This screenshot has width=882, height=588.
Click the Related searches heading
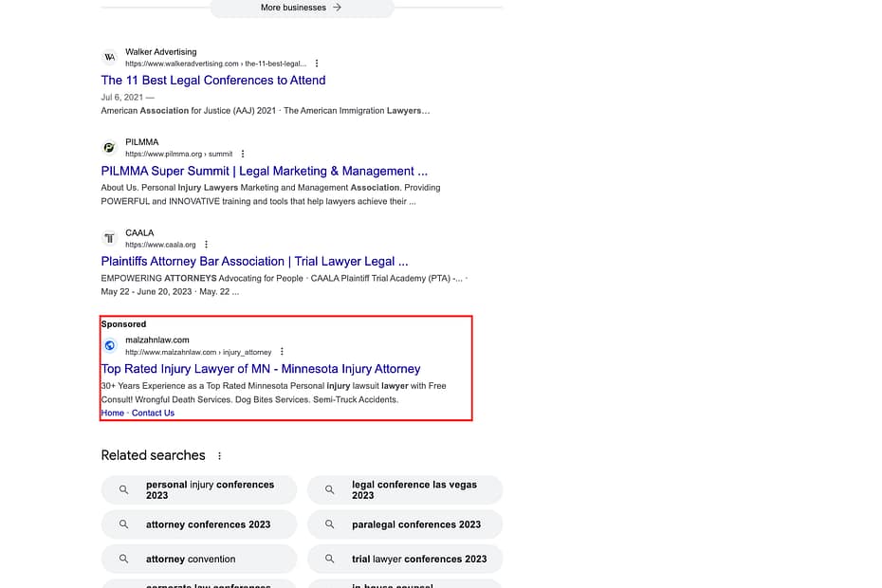pos(153,455)
